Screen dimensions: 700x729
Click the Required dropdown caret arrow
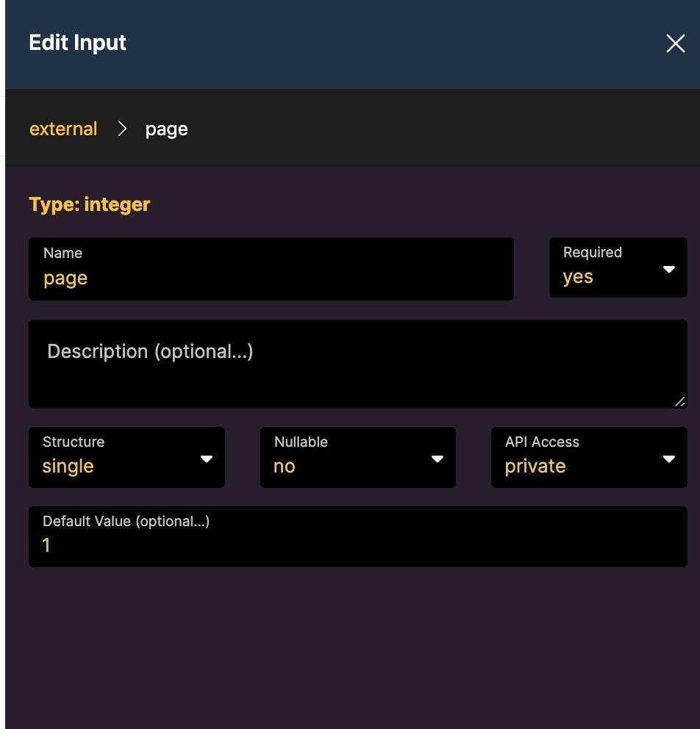669,270
